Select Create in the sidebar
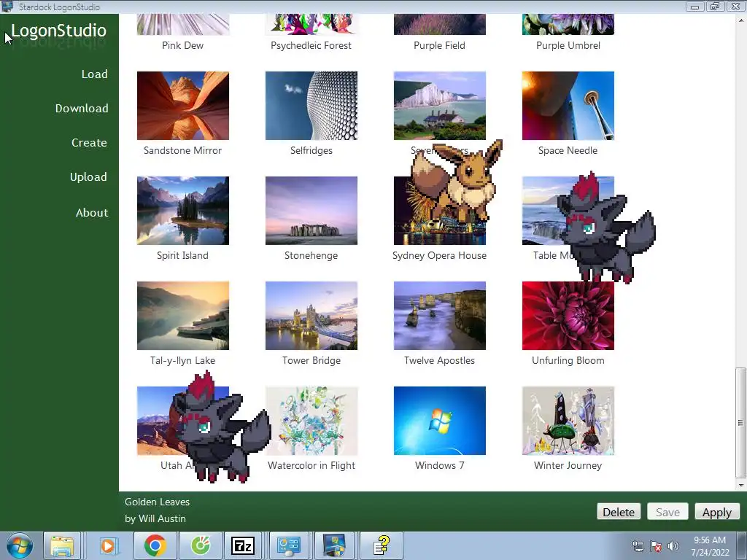 (x=89, y=143)
